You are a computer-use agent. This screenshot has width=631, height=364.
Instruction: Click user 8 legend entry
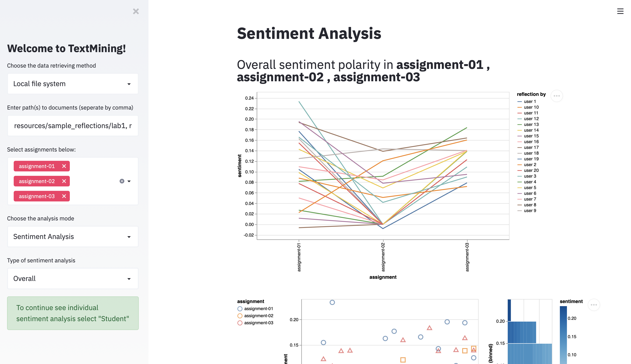tap(527, 205)
